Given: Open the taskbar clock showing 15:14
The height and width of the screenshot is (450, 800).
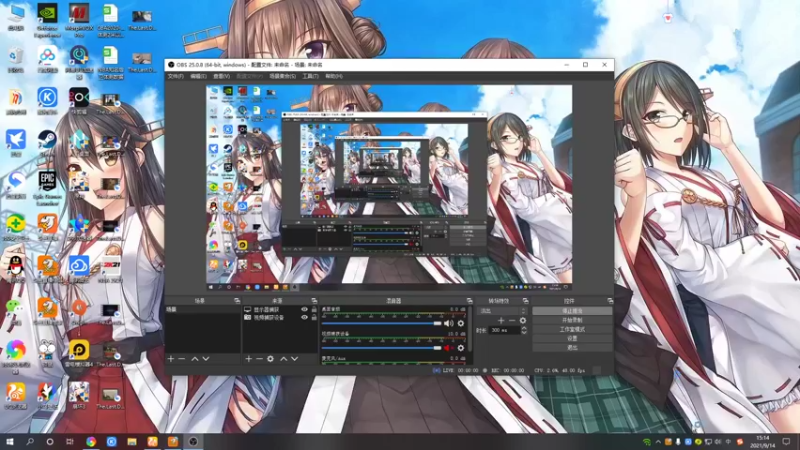Looking at the screenshot, I should point(763,442).
